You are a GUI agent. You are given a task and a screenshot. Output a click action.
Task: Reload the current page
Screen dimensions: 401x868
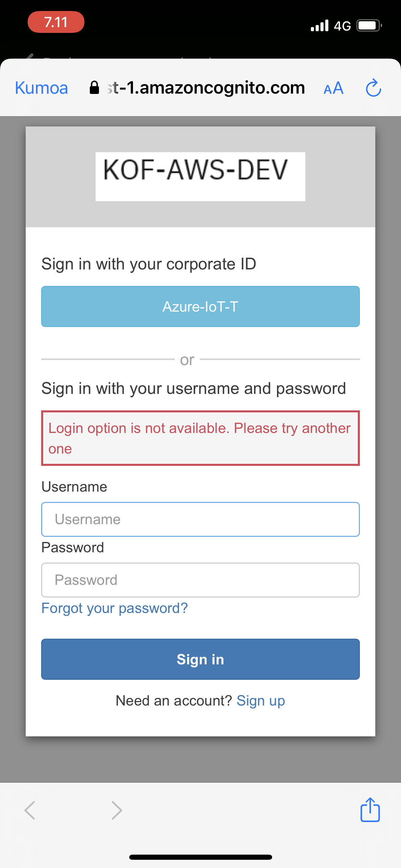[373, 88]
